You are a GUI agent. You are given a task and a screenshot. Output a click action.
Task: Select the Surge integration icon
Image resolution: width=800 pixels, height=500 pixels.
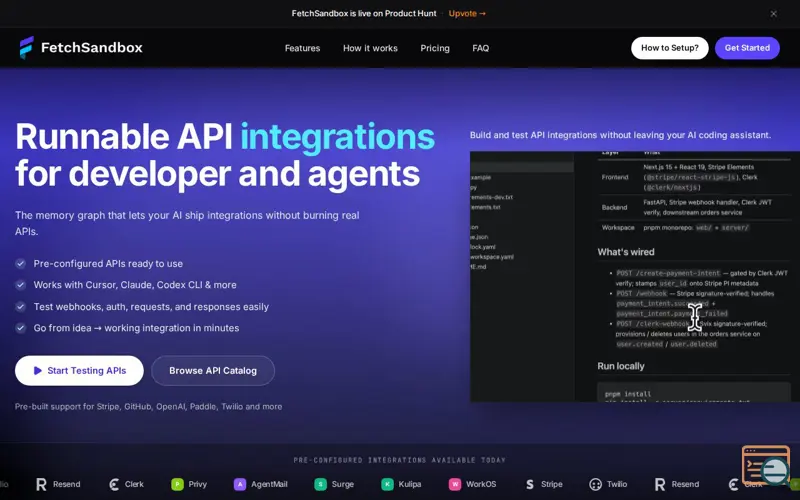(320, 484)
